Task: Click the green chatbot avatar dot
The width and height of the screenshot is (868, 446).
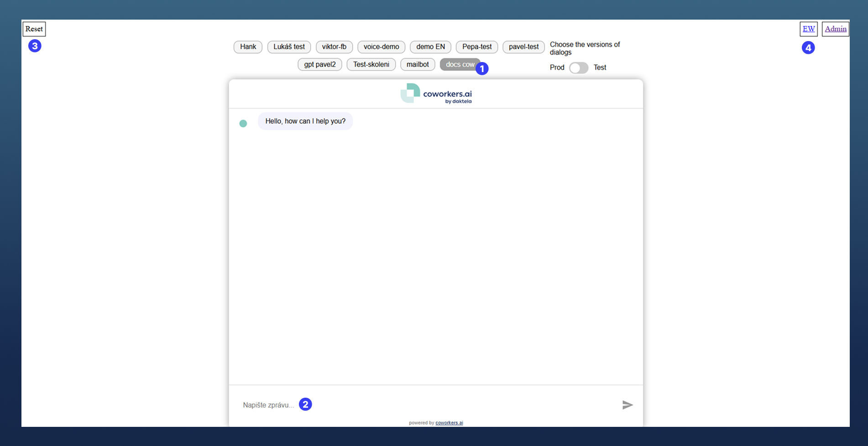Action: pos(243,123)
